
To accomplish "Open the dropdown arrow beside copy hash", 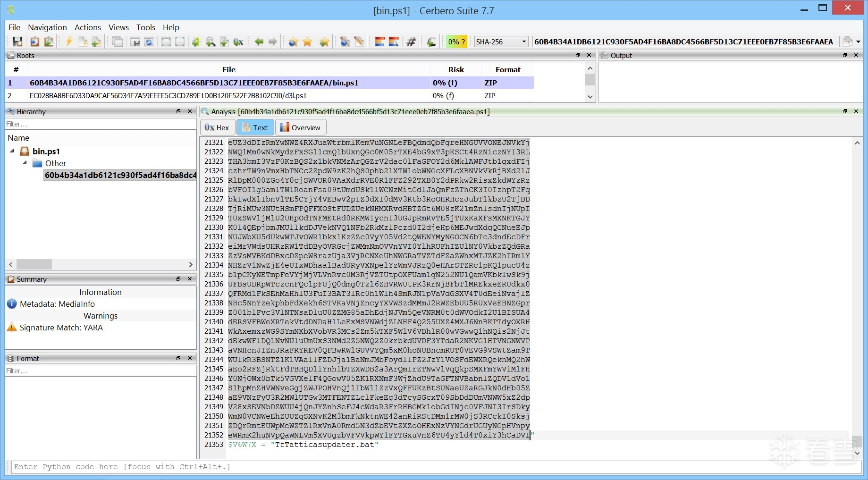I will coord(859,42).
